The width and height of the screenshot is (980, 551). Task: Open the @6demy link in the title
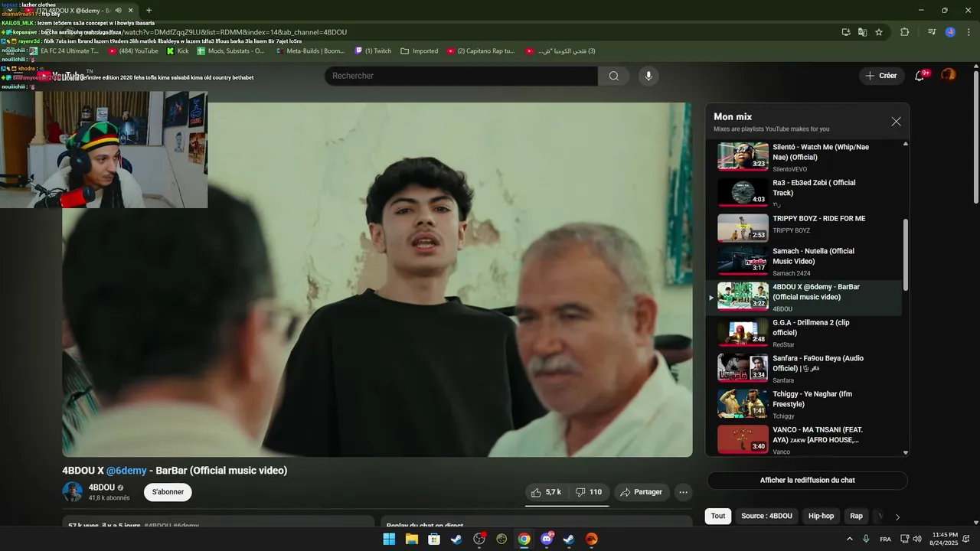126,471
